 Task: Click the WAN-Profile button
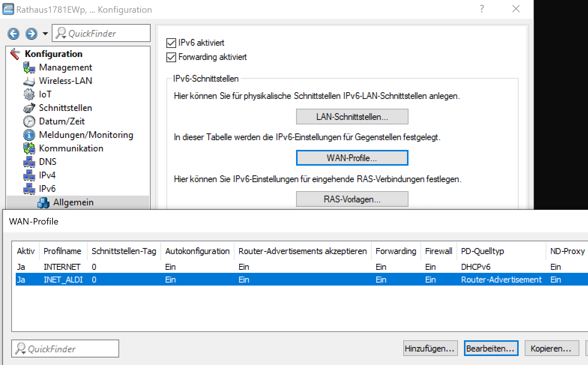pos(352,158)
